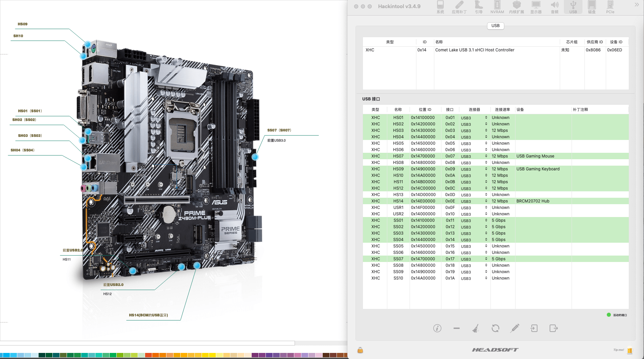Image resolution: width=644 pixels, height=359 pixels.
Task: Select the BRCM20702 Hub device row
Action: click(x=496, y=201)
